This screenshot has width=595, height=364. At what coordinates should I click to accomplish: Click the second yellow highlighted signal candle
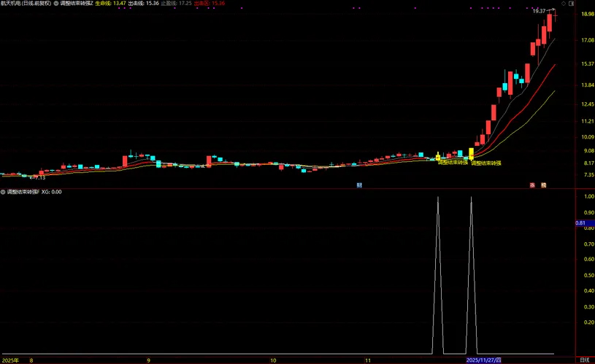coord(471,154)
